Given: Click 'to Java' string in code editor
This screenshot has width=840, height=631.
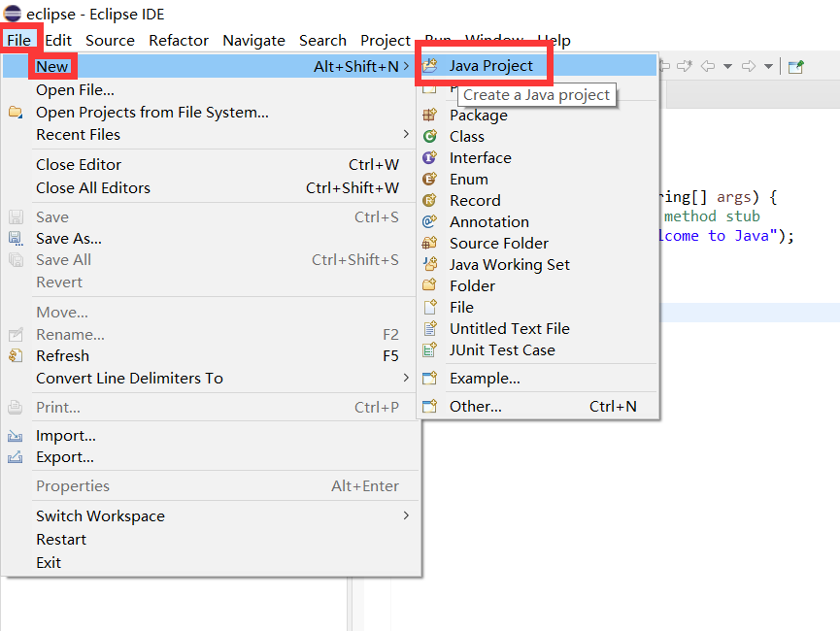Looking at the screenshot, I should coord(738,236).
